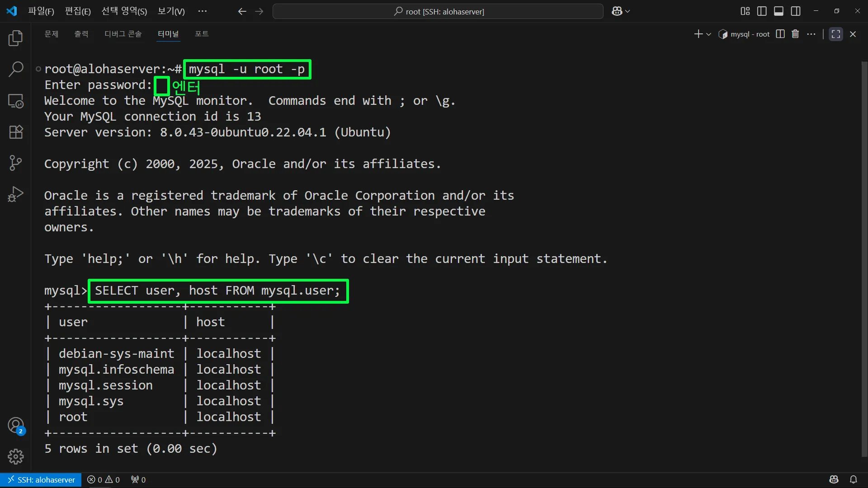Toggle the bottom panel layout button
868x488 pixels.
[x=778, y=11]
